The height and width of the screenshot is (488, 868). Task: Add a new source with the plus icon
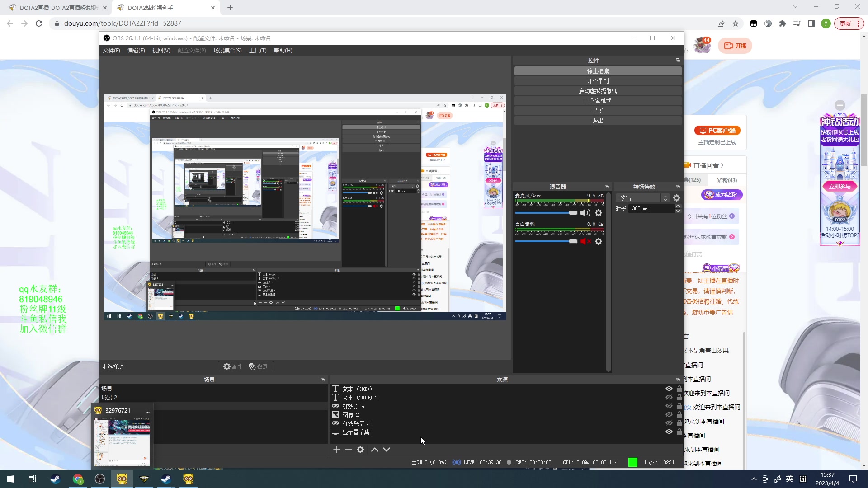pyautogui.click(x=336, y=450)
